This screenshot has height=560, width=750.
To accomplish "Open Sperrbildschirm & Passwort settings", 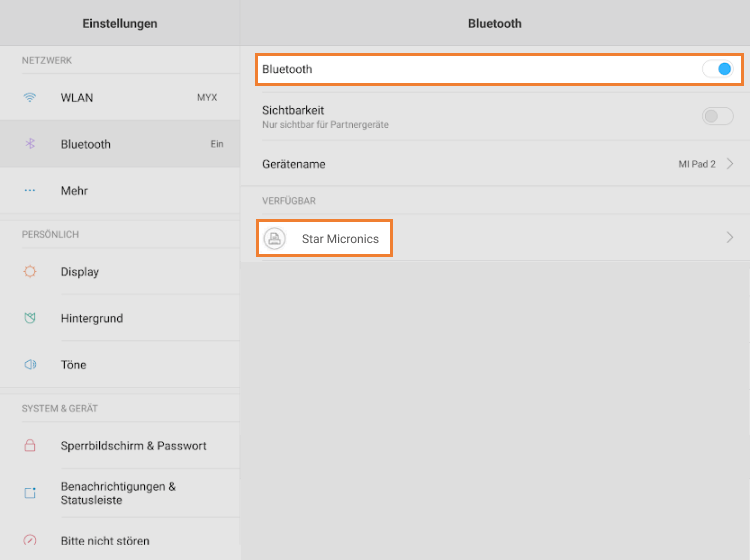I will 120,446.
